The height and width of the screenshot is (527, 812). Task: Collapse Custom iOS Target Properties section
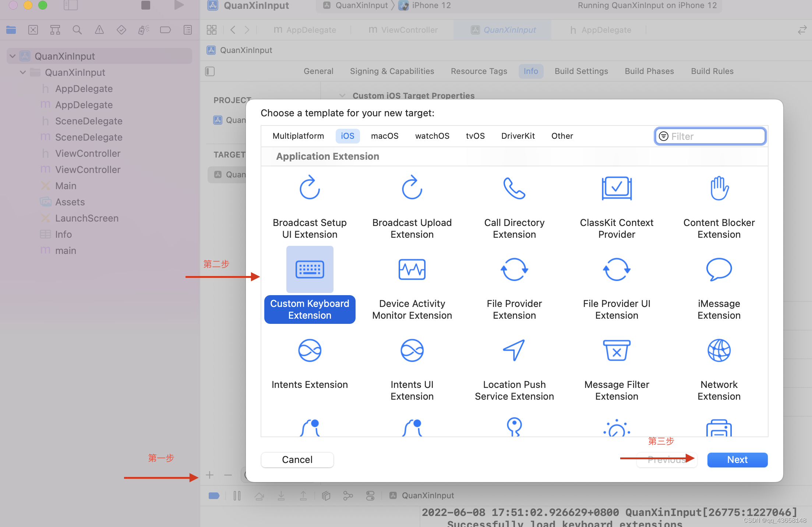[x=342, y=96]
